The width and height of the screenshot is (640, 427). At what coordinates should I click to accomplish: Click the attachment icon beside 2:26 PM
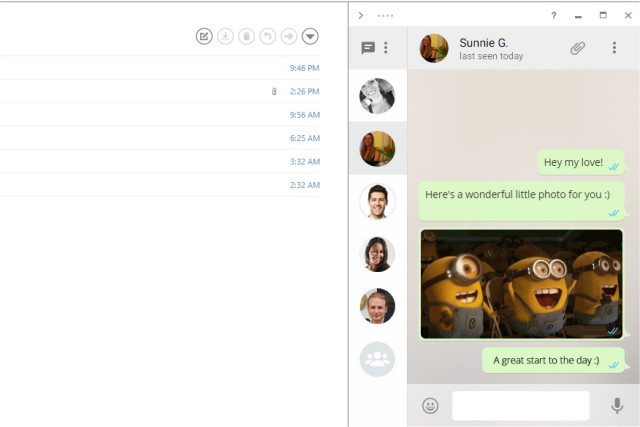click(274, 91)
